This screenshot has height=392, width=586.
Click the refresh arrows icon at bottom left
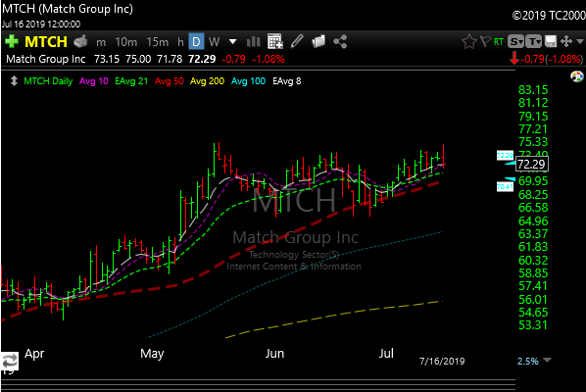(x=10, y=361)
